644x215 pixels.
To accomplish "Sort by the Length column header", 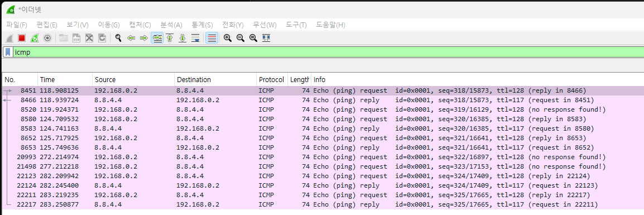I will coord(300,80).
